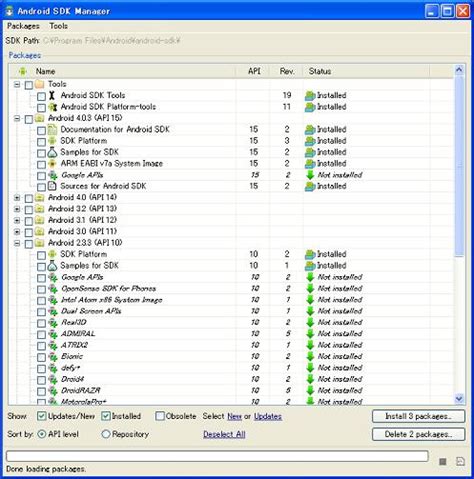This screenshot has height=479, width=474.
Task: Click the android icon in the Name column header
Action: pos(23,71)
